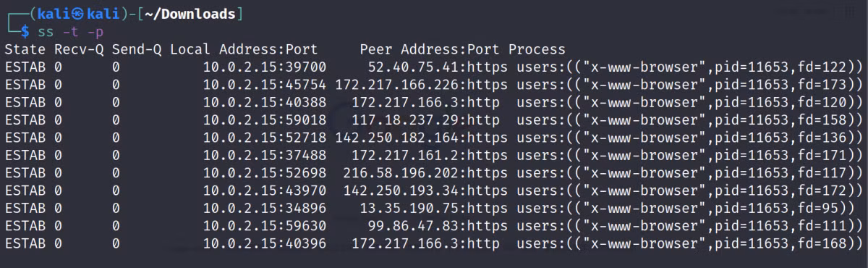Image resolution: width=868 pixels, height=268 pixels.
Task: Click the Local Address:Port column header
Action: pos(244,49)
